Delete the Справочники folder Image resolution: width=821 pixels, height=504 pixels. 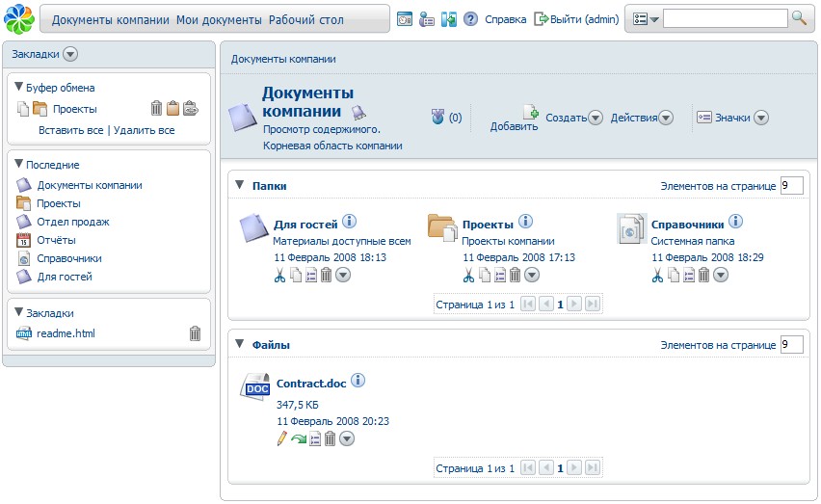(x=704, y=275)
